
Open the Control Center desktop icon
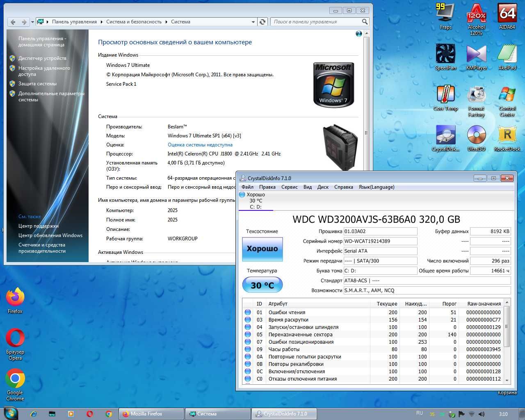pos(507,100)
